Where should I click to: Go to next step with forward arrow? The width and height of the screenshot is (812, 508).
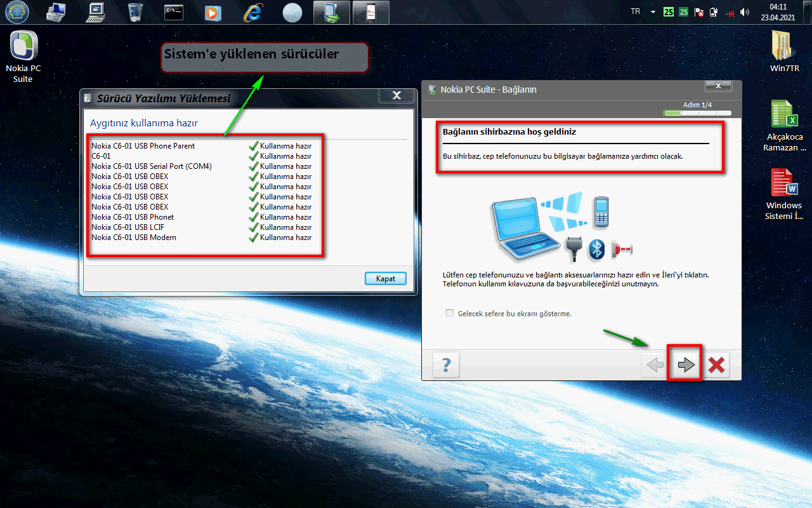click(x=686, y=364)
